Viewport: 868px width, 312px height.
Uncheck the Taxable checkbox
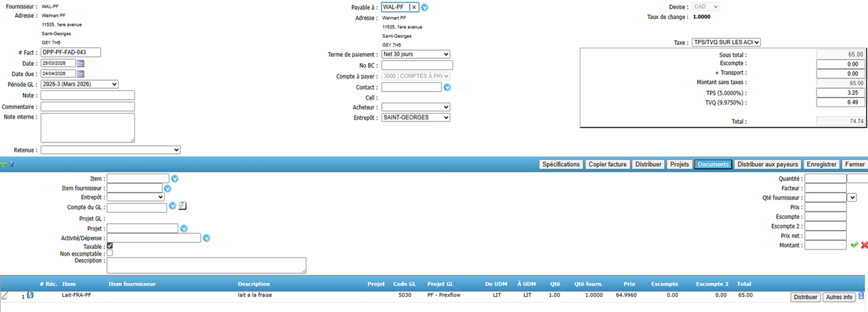click(x=110, y=246)
